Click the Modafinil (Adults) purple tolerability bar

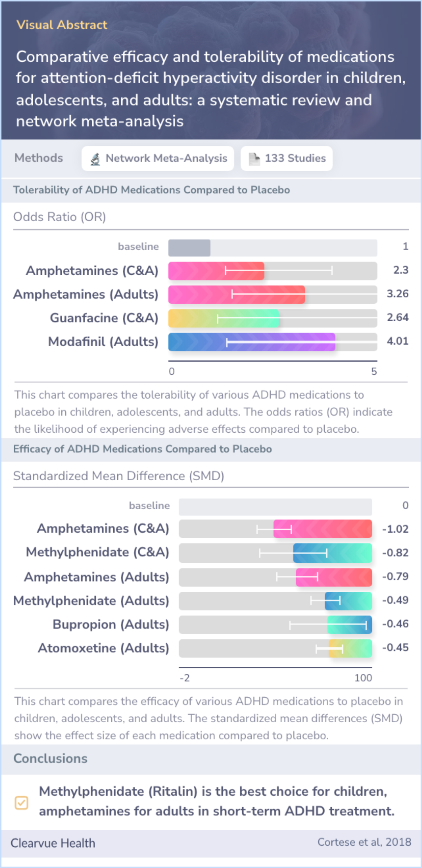click(252, 342)
